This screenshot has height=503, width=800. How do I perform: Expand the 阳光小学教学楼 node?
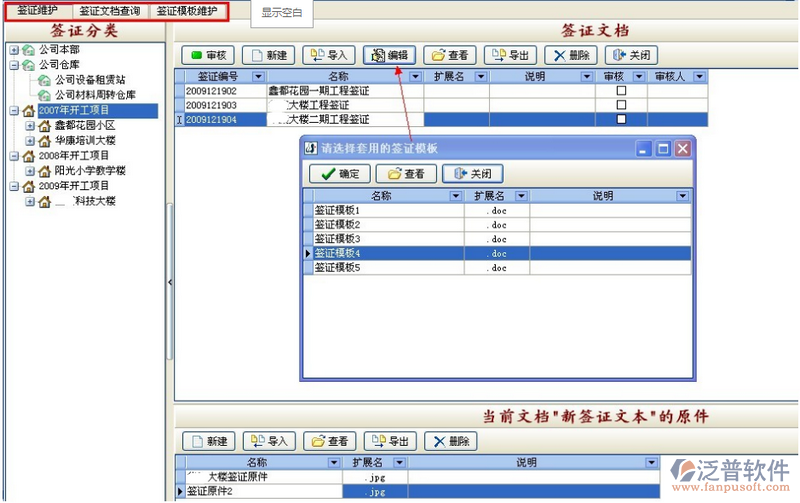30,171
